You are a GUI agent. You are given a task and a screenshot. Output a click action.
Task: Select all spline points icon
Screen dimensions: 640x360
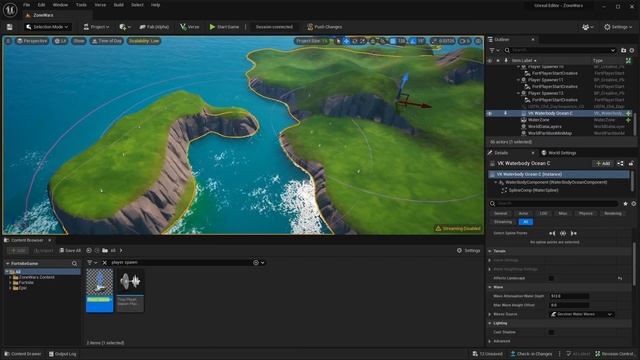pos(563,233)
